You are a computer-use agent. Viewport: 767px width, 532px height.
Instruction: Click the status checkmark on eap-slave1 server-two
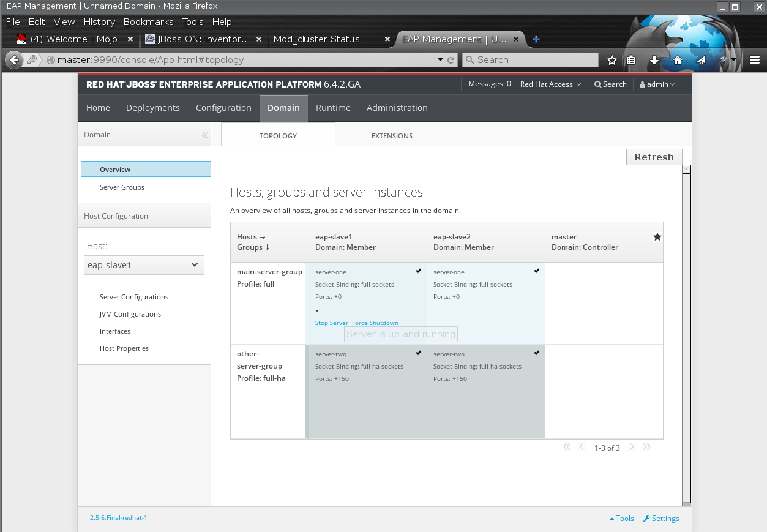click(x=419, y=353)
